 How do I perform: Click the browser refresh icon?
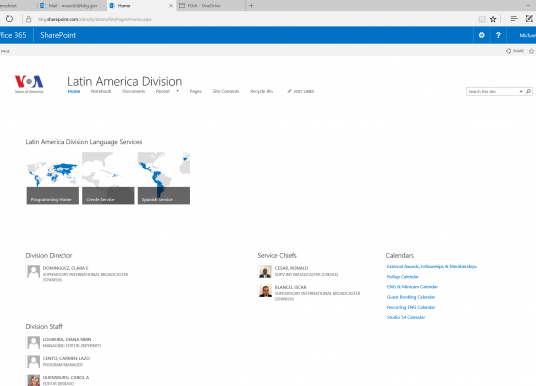pyautogui.click(x=9, y=19)
